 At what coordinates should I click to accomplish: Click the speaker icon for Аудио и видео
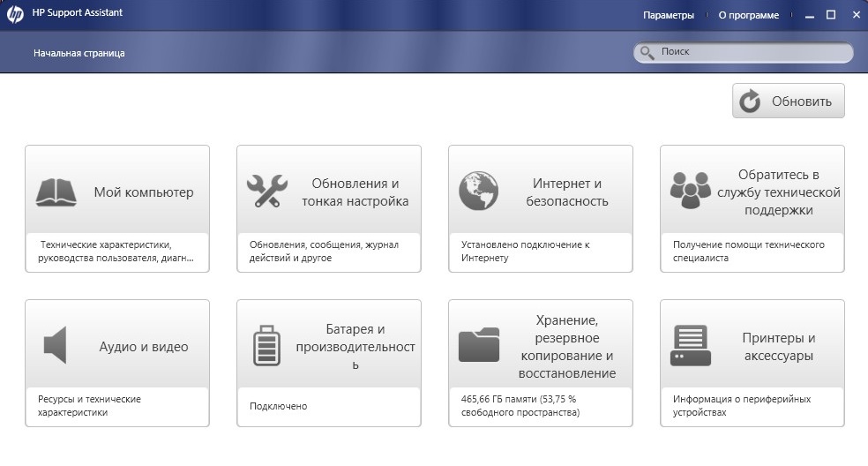56,345
